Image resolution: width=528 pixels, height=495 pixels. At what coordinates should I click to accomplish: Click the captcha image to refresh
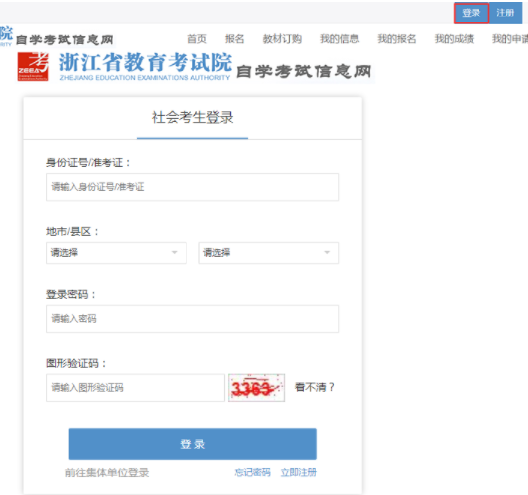256,388
